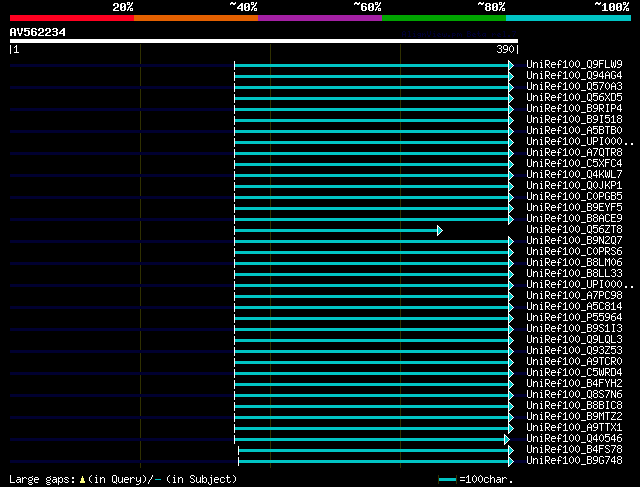This screenshot has height=487, width=640.
Task: Select the UniRef100_B8BIC8 label
Action: [574, 406]
